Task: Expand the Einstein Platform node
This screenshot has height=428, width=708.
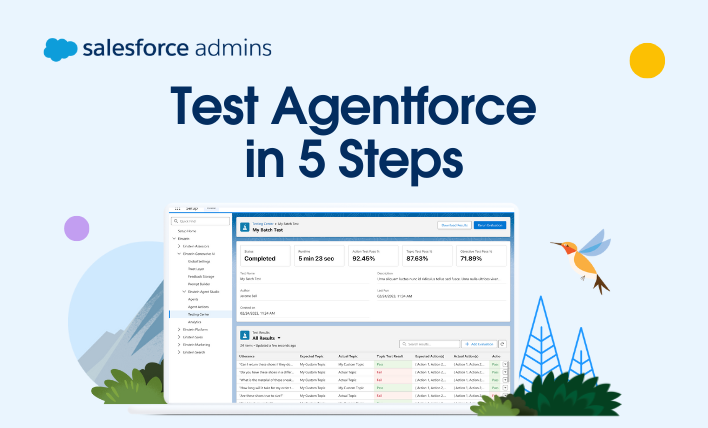Action: (x=179, y=330)
